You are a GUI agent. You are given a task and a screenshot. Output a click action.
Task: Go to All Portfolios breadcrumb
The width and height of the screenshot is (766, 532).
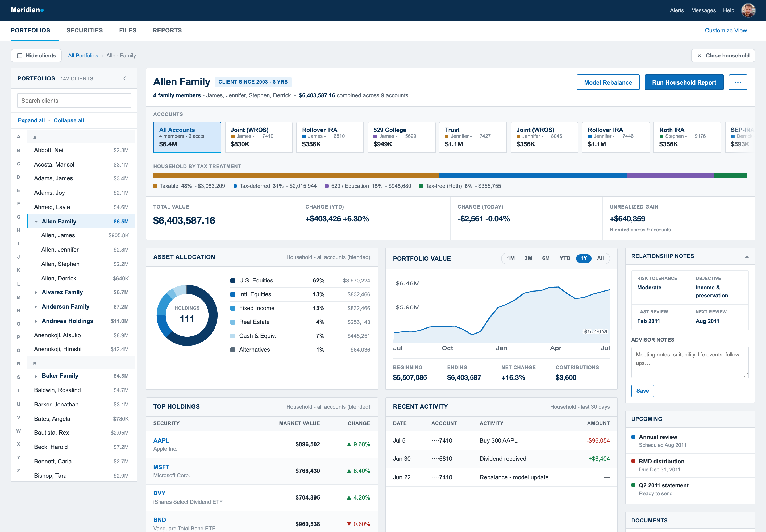[83, 56]
